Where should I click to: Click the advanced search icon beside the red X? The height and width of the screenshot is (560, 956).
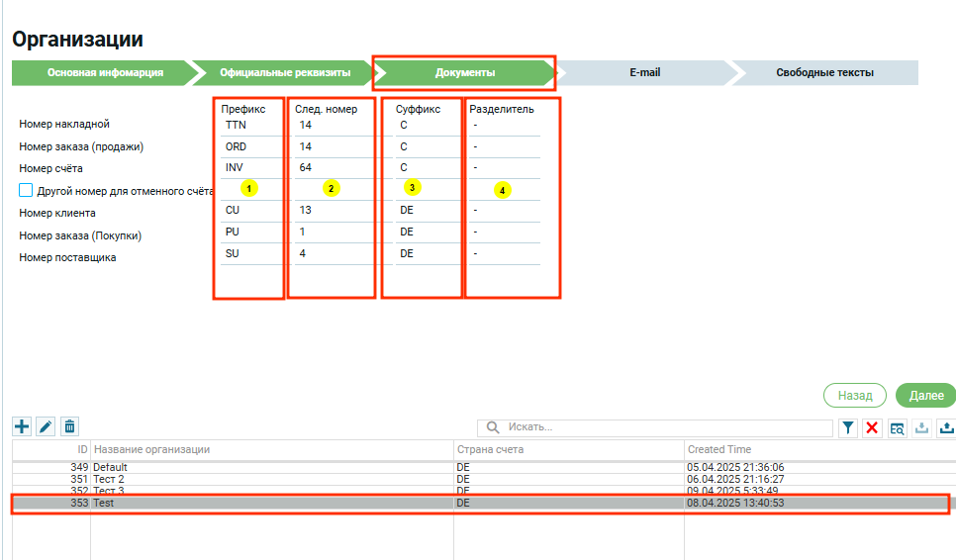point(897,427)
